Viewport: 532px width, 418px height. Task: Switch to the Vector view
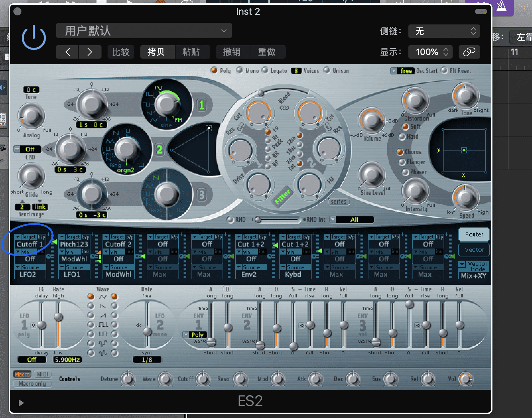pos(474,250)
